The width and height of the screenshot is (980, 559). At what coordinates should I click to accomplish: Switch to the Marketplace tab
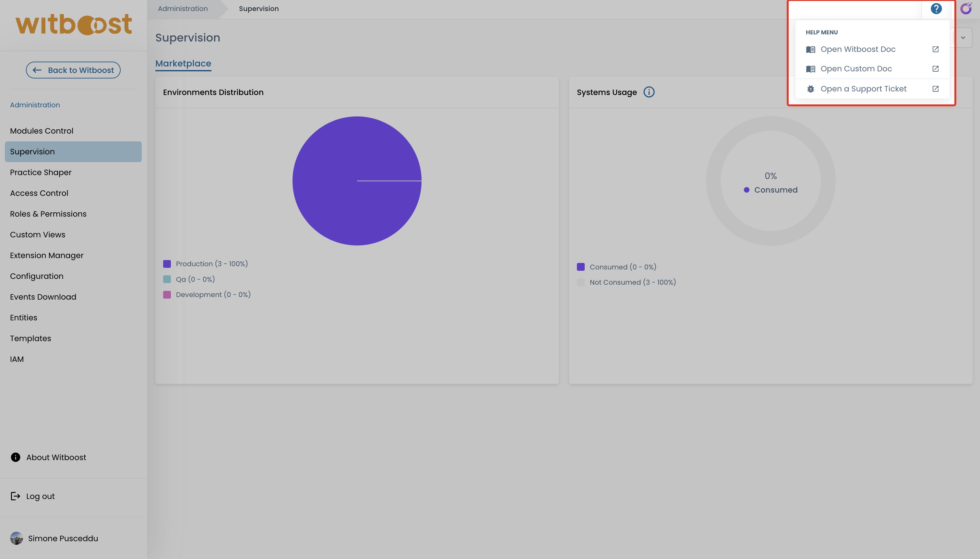183,63
